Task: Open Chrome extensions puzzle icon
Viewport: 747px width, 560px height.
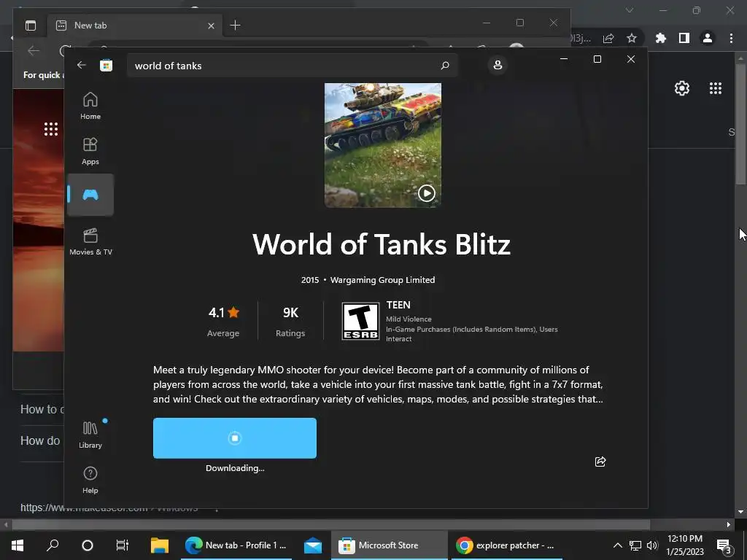Action: (x=660, y=38)
